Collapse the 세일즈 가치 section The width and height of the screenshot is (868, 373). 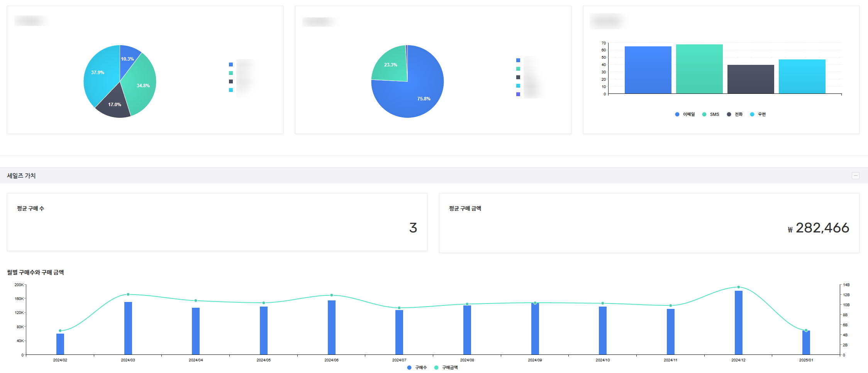[x=856, y=176]
